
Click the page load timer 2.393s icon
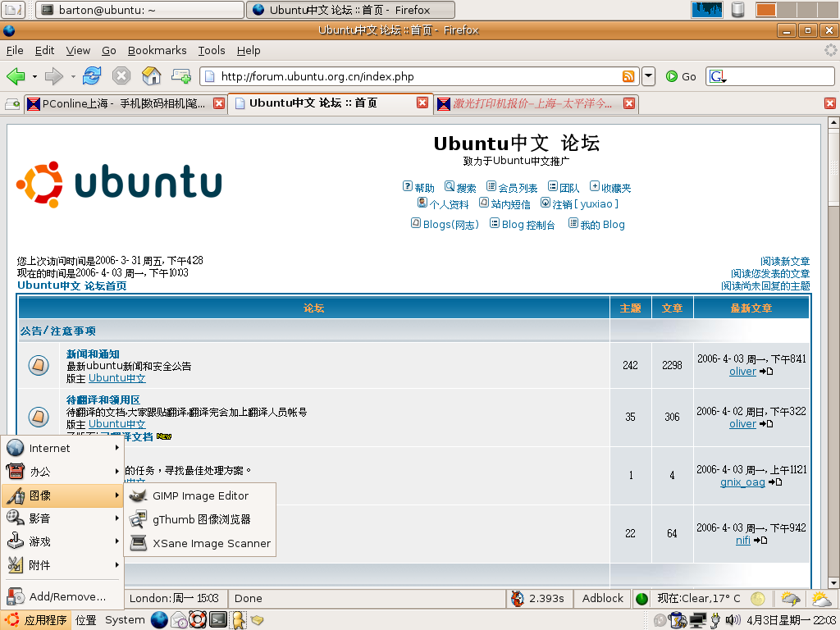[x=517, y=598]
